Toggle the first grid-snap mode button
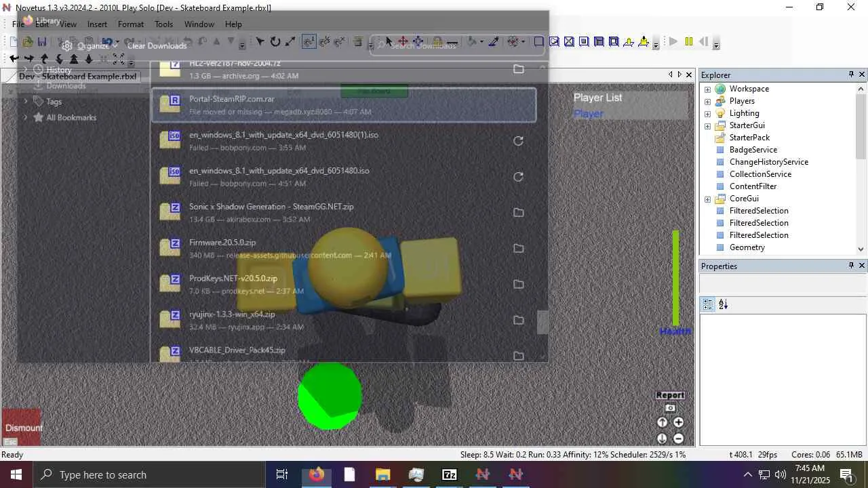 (x=309, y=42)
